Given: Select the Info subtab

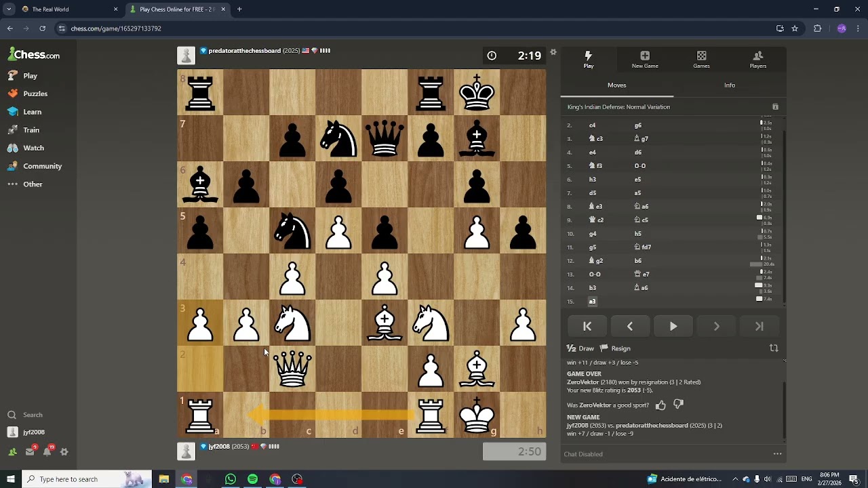Looking at the screenshot, I should tap(730, 85).
